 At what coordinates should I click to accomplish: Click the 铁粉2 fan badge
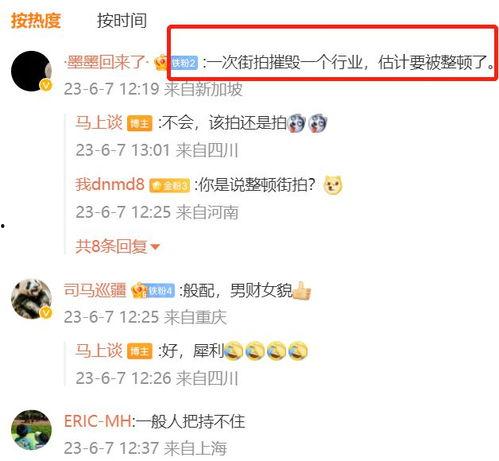coord(184,63)
